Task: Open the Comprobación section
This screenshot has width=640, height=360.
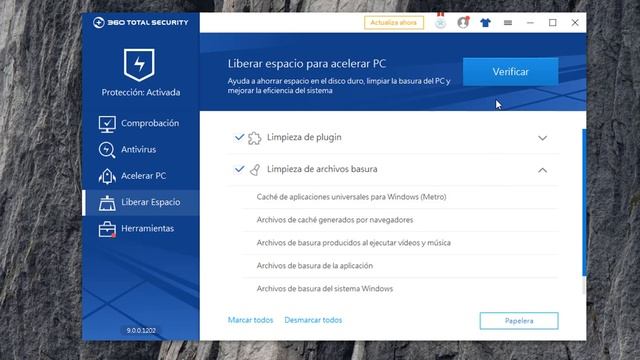Action: click(141, 123)
